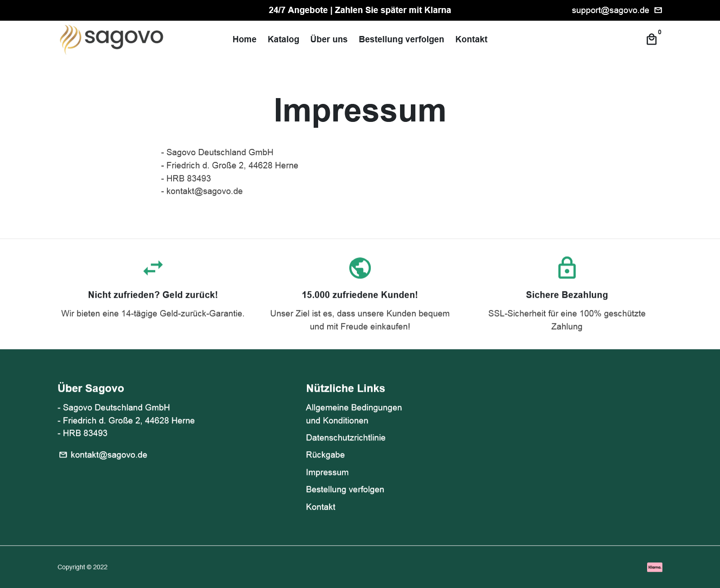720x588 pixels.
Task: Click the green padlock icon
Action: [x=567, y=268]
